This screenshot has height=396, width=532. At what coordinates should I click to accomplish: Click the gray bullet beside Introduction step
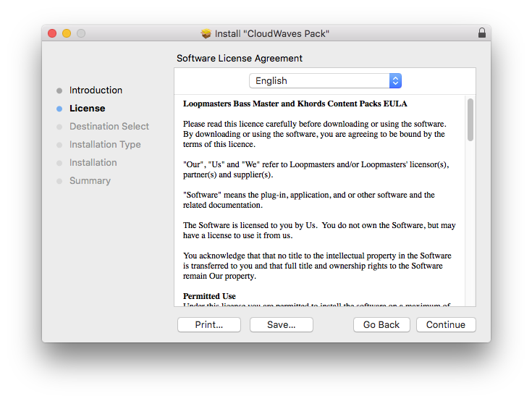59,90
